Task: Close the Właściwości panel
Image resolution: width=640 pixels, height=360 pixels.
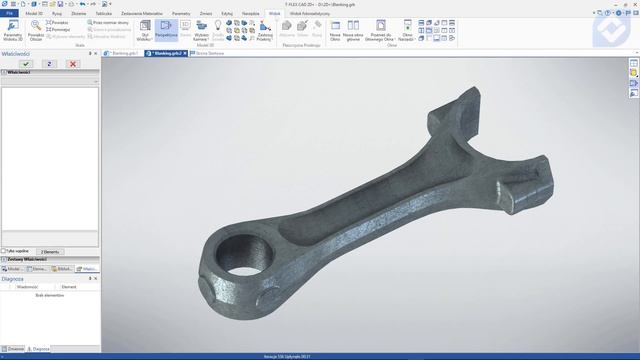Action: [96, 53]
